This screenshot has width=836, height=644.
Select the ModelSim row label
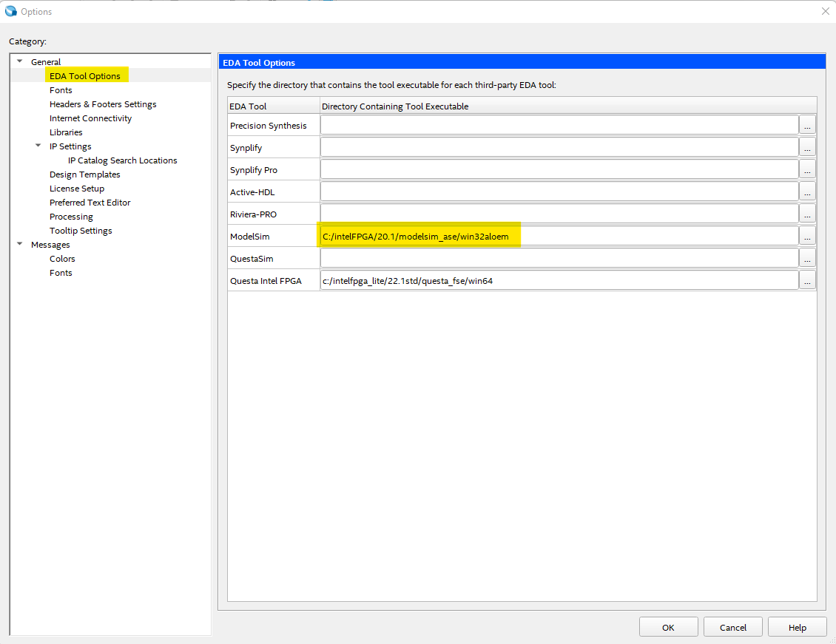[x=250, y=237]
